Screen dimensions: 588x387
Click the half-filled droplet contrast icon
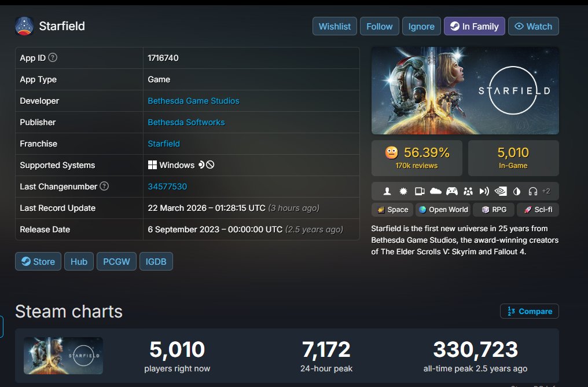click(517, 191)
